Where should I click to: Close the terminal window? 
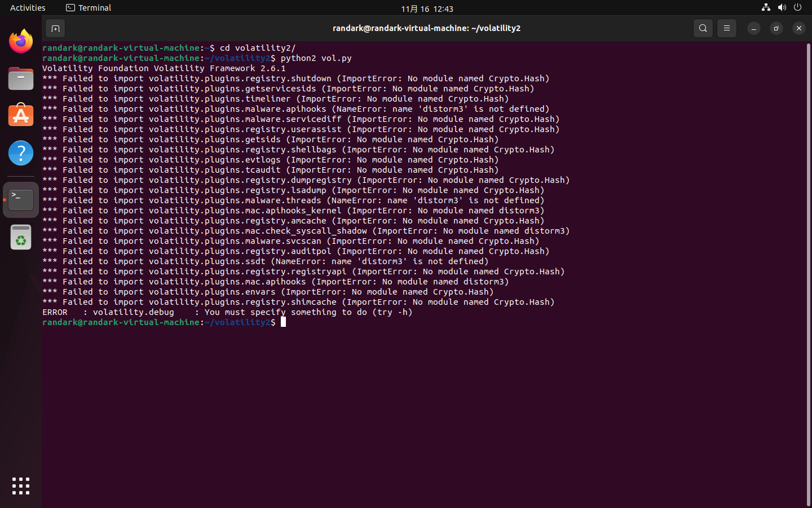(799, 28)
